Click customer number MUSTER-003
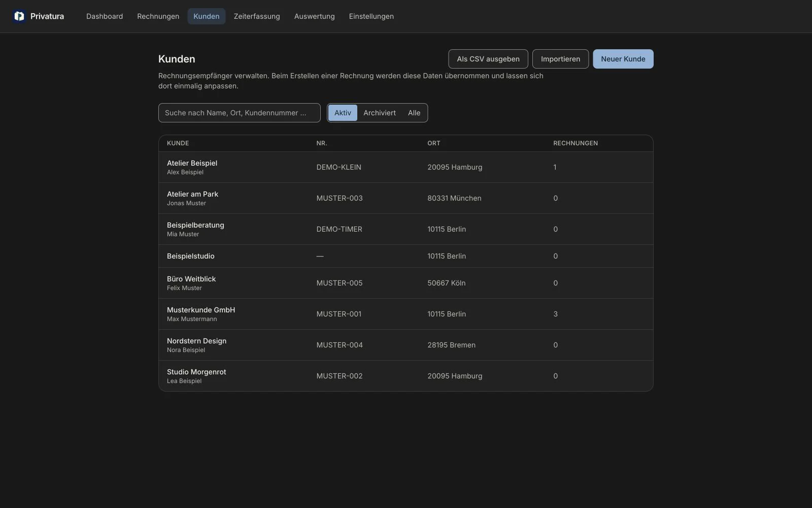This screenshot has width=812, height=508. point(340,198)
